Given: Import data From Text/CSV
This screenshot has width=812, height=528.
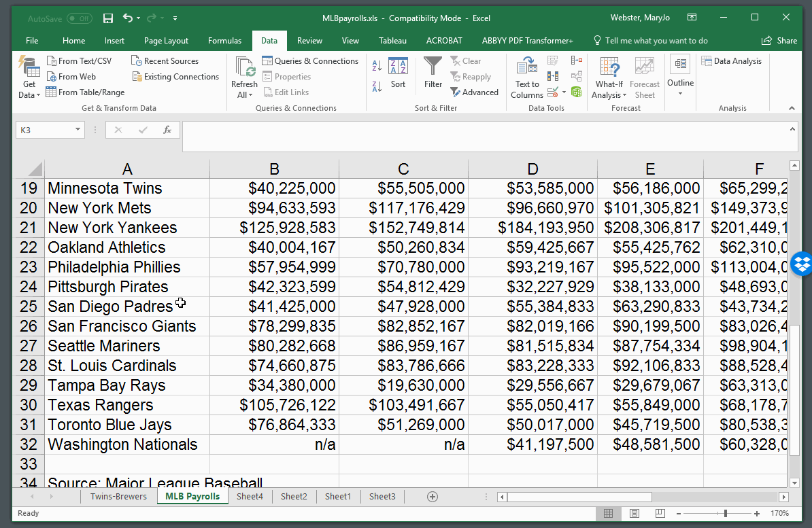Looking at the screenshot, I should point(80,61).
